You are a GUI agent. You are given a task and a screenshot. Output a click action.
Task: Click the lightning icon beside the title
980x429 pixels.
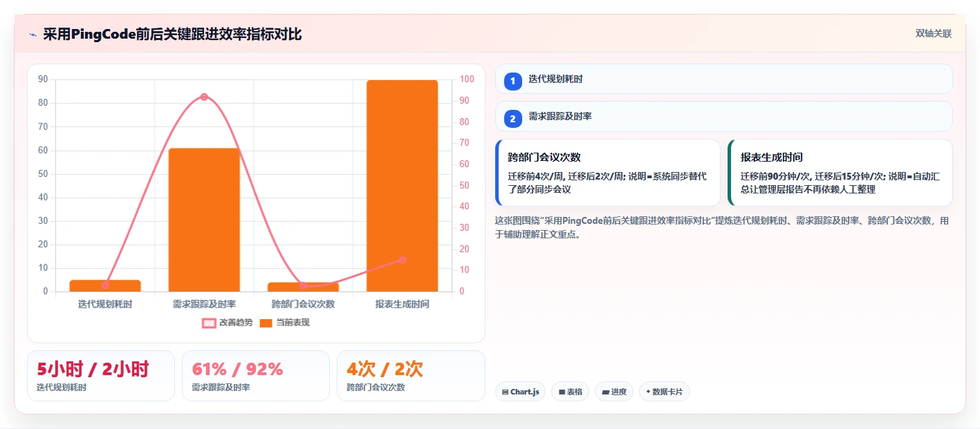[x=33, y=34]
